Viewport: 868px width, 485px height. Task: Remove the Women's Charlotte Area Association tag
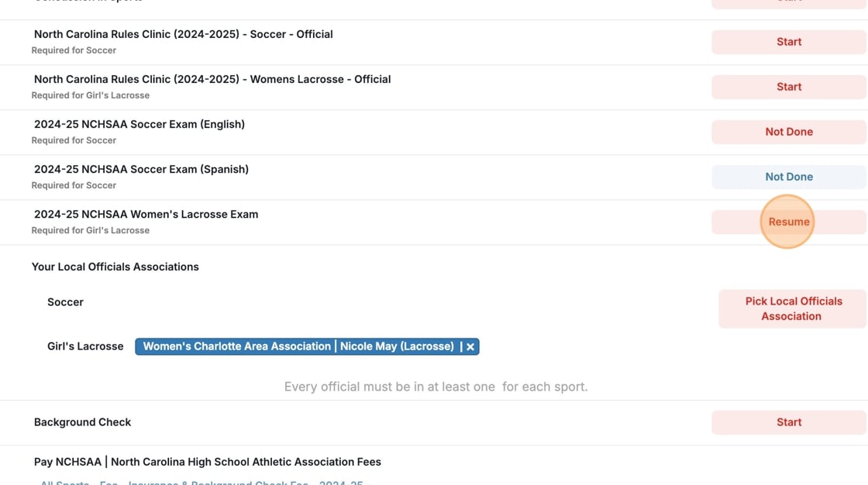click(470, 347)
